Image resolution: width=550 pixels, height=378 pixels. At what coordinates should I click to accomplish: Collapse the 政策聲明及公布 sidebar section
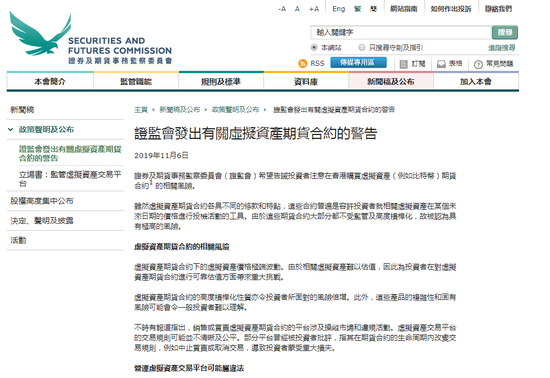click(x=11, y=129)
